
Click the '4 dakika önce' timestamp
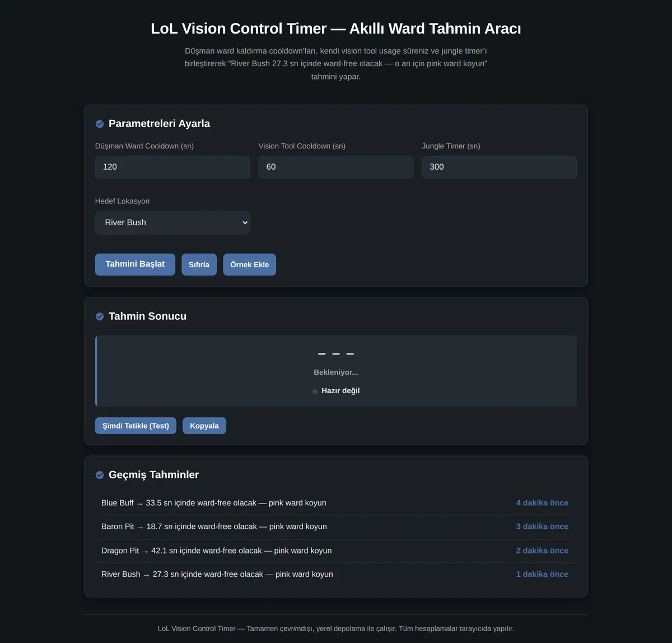click(x=542, y=503)
